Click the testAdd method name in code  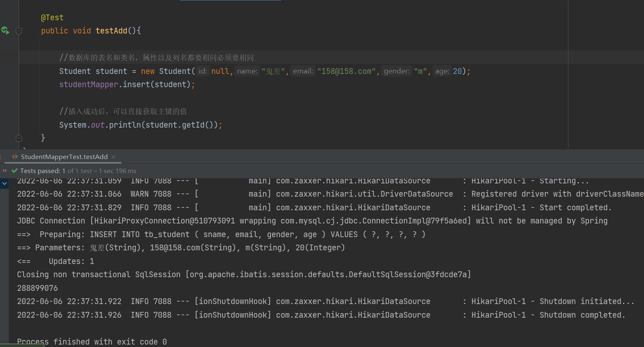coord(112,31)
